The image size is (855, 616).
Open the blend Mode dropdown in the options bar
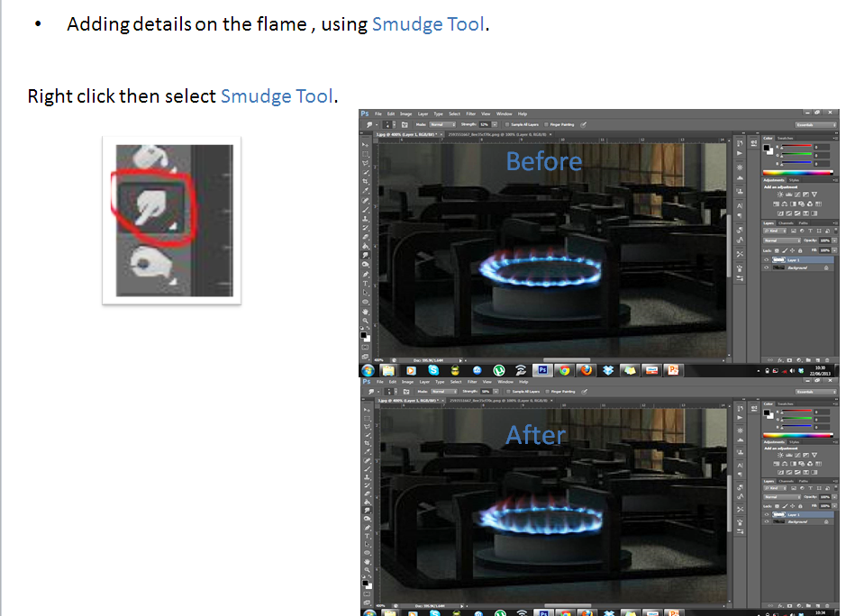pos(442,123)
